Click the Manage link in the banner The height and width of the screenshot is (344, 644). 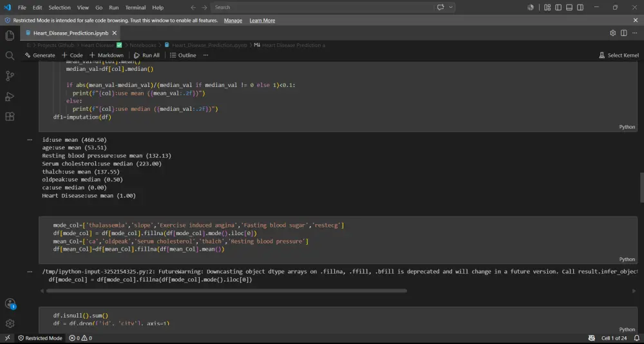click(x=233, y=21)
